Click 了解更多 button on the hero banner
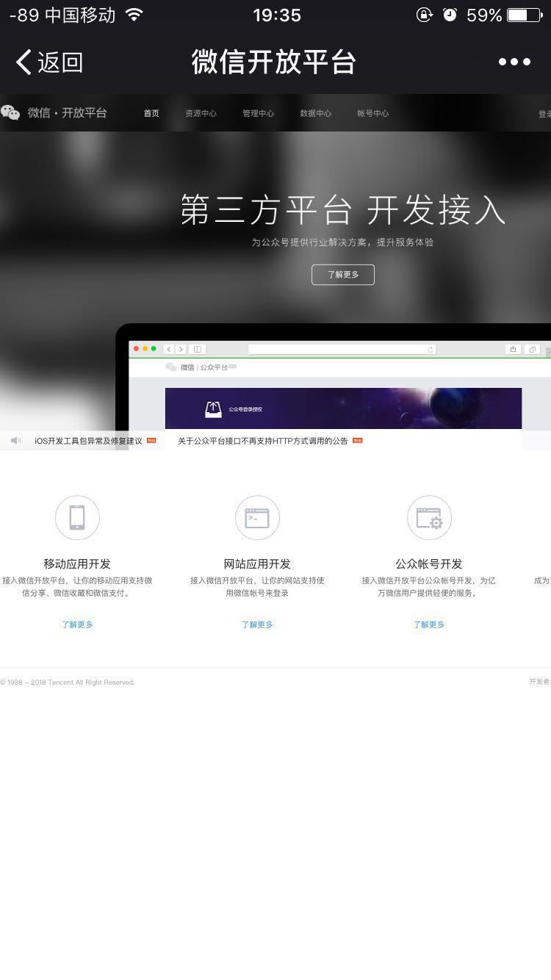Screen dimensions: 551x980 [x=343, y=275]
